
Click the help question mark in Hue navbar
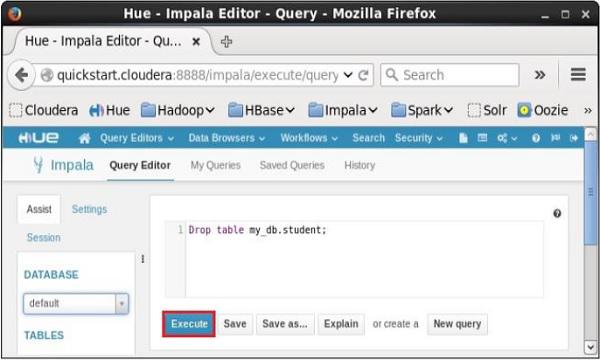tap(536, 138)
